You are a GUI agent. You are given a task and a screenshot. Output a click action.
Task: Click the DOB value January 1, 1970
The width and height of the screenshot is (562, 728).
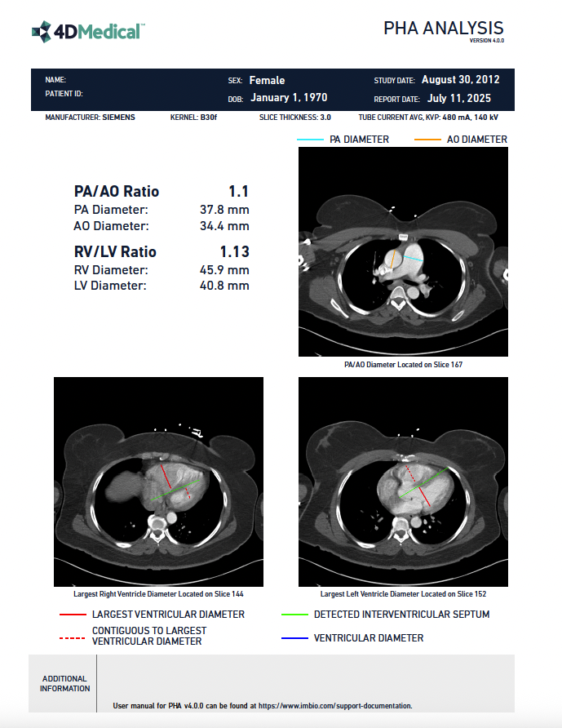288,98
